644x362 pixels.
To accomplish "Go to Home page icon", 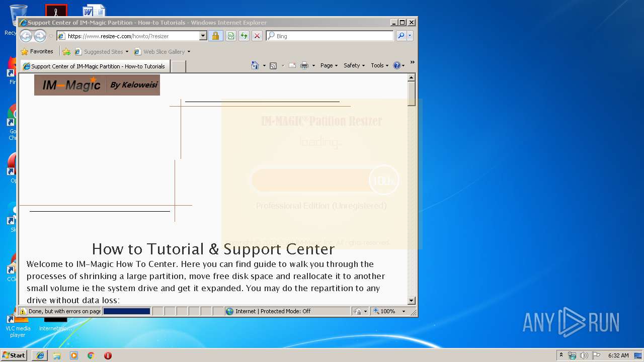I will pos(255,65).
